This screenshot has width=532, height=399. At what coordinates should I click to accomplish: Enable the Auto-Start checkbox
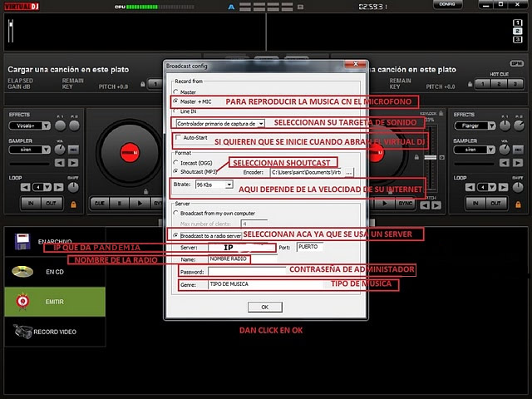(x=178, y=137)
